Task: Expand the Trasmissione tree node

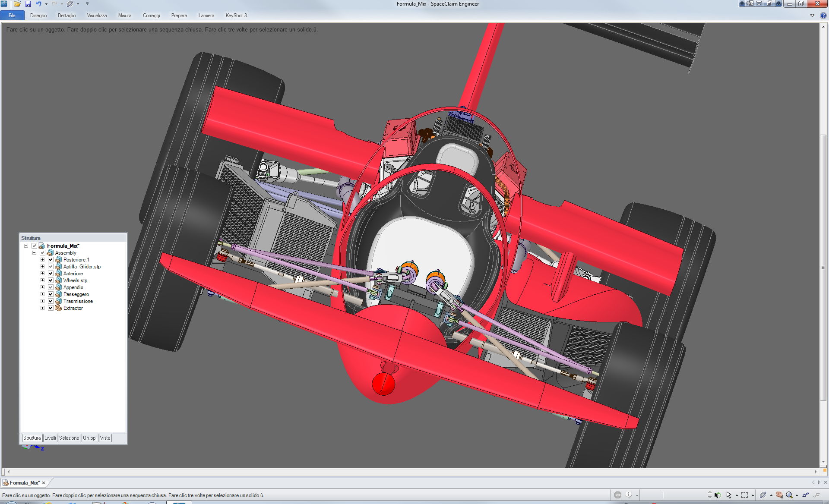Action: point(42,301)
